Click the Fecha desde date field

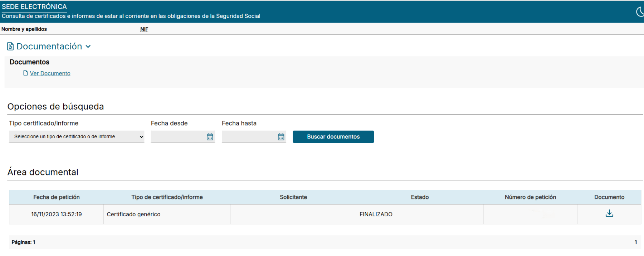pos(178,137)
